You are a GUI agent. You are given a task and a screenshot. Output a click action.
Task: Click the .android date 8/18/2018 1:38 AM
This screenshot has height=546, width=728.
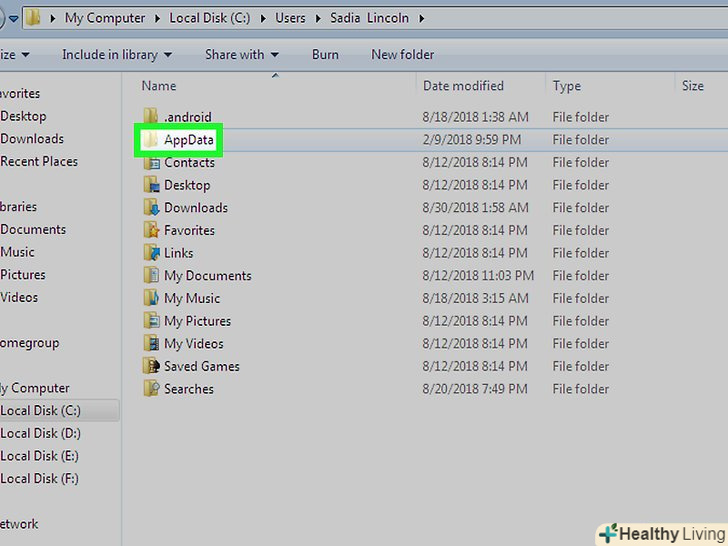[x=475, y=117]
